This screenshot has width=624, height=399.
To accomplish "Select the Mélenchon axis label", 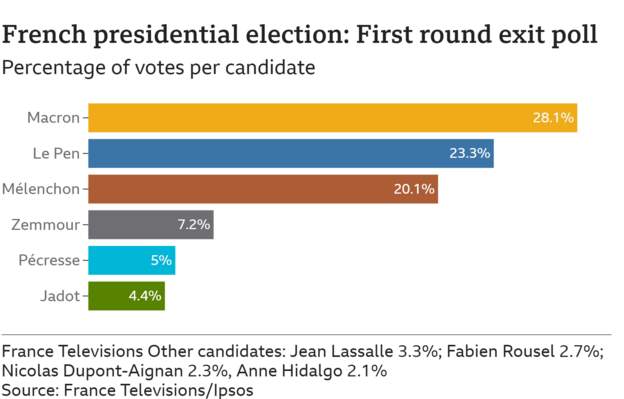I will (x=41, y=189).
